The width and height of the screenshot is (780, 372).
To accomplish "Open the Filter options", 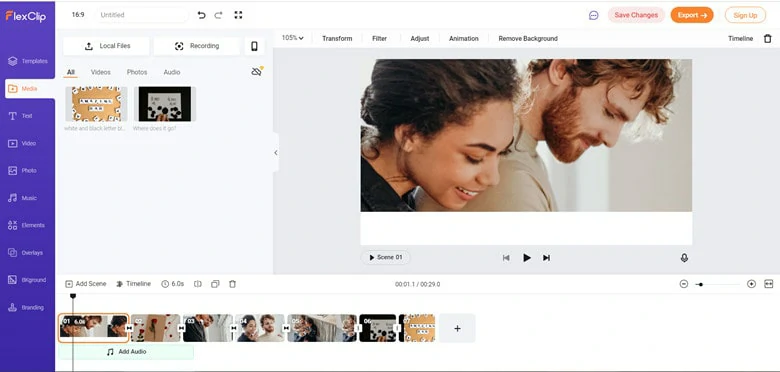I will click(x=379, y=38).
